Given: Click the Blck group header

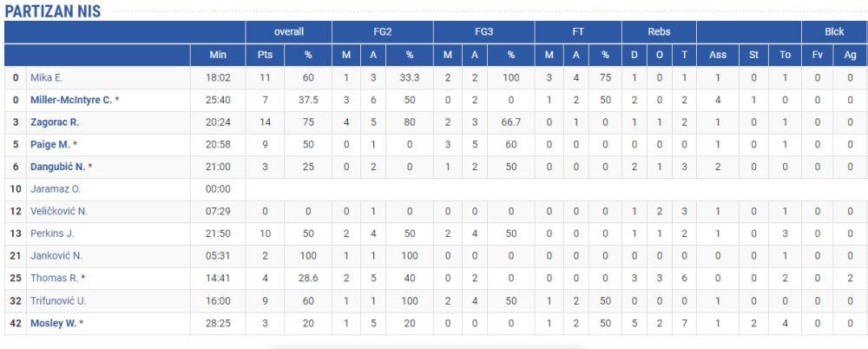Looking at the screenshot, I should (x=835, y=31).
